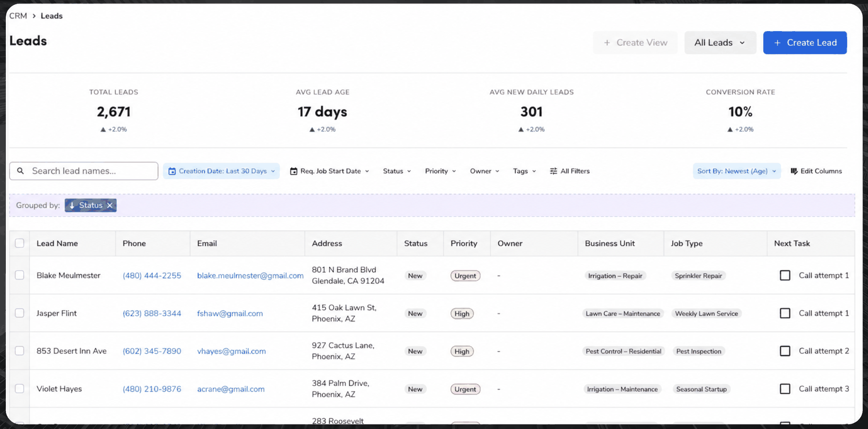
Task: Go to CRM in the breadcrumb
Action: pos(18,16)
